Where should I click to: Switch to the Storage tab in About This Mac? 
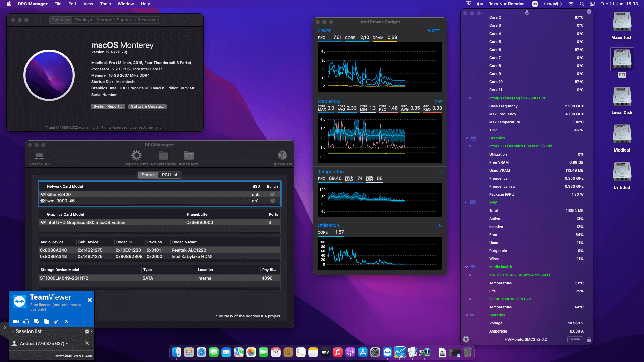[104, 20]
